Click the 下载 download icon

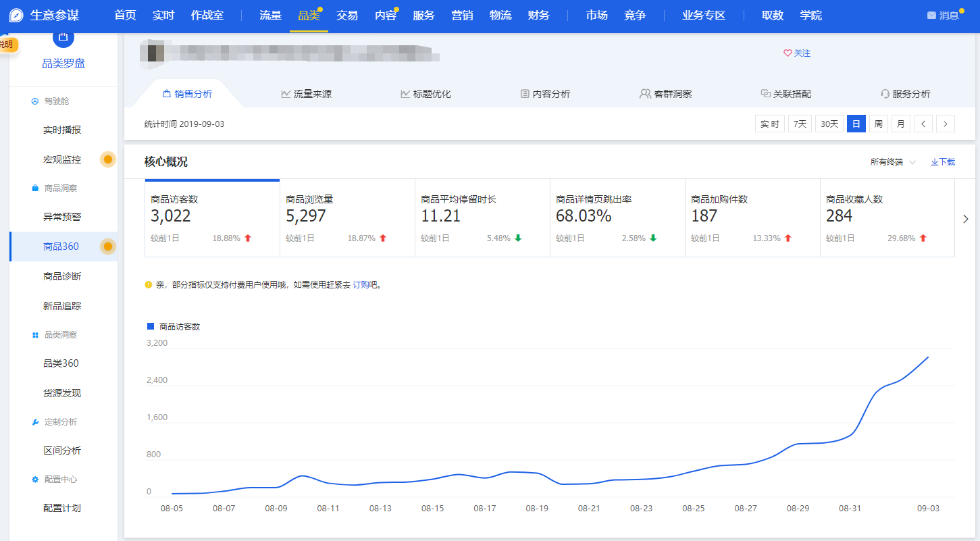coord(935,162)
